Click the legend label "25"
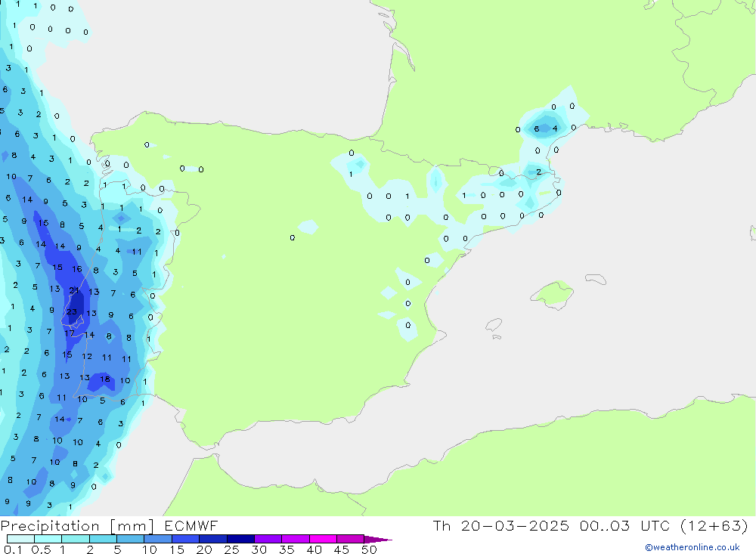Image resolution: width=756 pixels, height=554 pixels. click(x=231, y=549)
